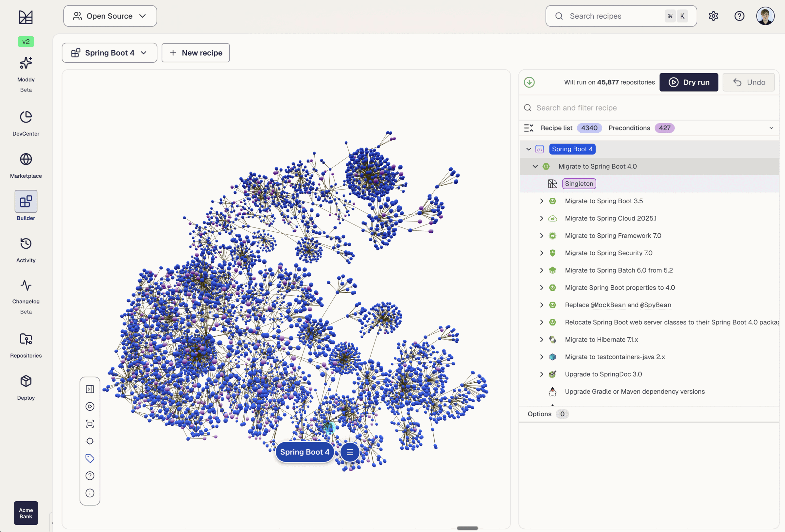Expand Migrate to Spring Batch 6.0 from 5.2
Viewport: 785px width, 532px height.
pyautogui.click(x=541, y=270)
